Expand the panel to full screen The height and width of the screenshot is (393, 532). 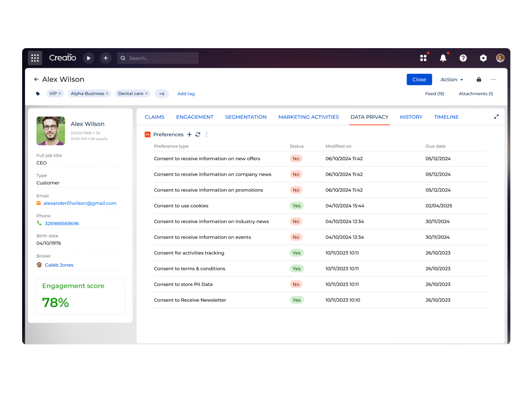point(496,117)
